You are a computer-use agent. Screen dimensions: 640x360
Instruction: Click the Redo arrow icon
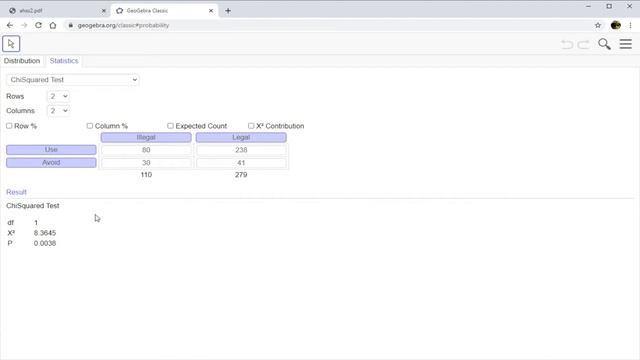coord(584,44)
